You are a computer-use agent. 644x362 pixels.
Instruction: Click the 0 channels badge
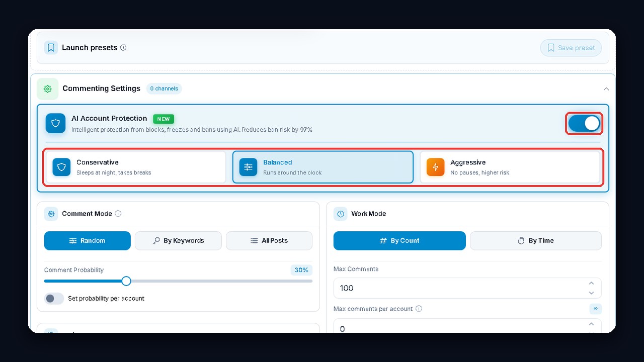[x=164, y=89]
